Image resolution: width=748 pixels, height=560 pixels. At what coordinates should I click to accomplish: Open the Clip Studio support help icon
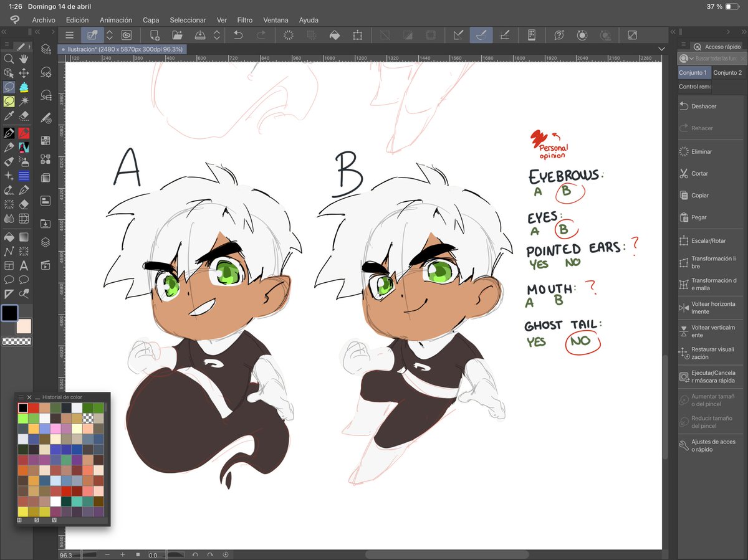559,36
